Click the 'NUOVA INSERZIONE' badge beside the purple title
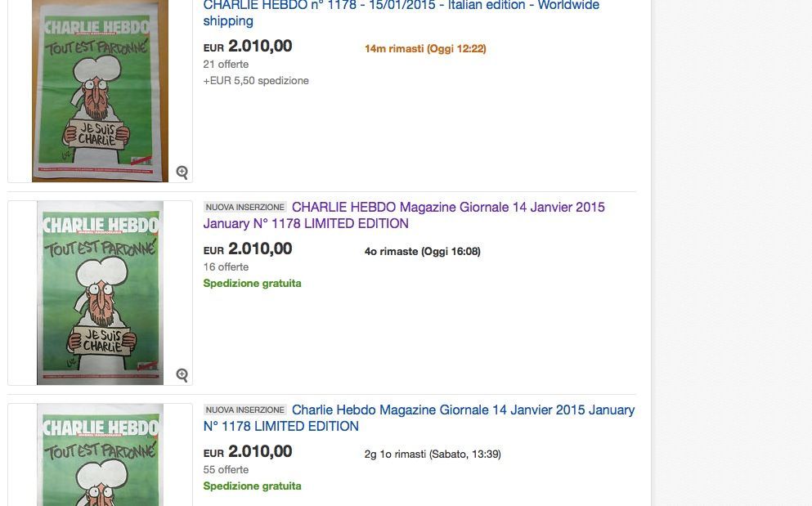Screen dimensions: 812x506 coord(244,208)
